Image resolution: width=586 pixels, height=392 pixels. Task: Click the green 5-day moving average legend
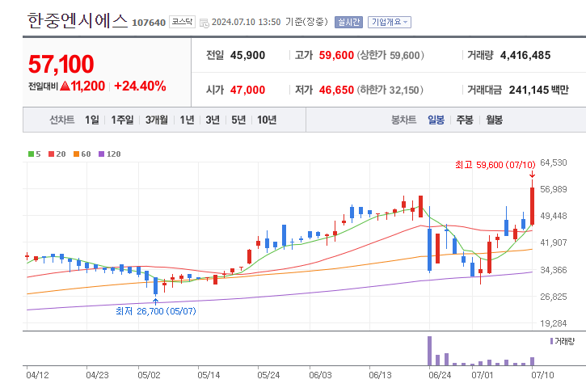point(35,154)
